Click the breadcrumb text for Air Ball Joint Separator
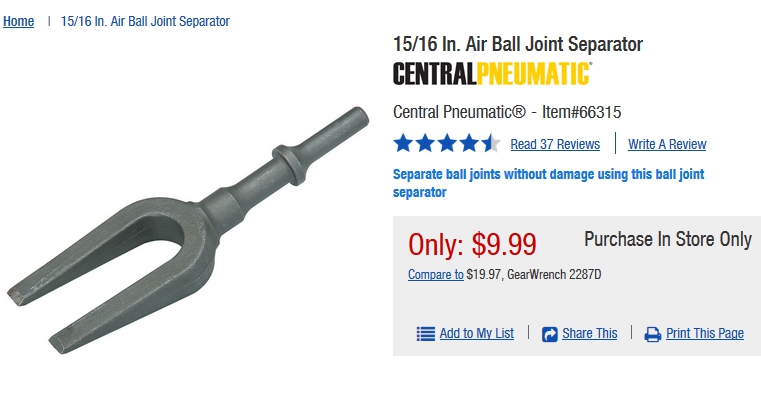The width and height of the screenshot is (761, 406). coord(145,21)
